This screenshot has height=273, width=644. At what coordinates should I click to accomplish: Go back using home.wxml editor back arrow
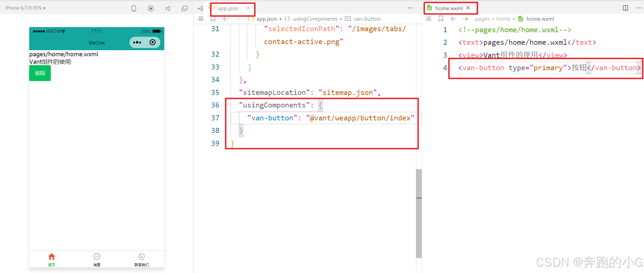pos(453,19)
